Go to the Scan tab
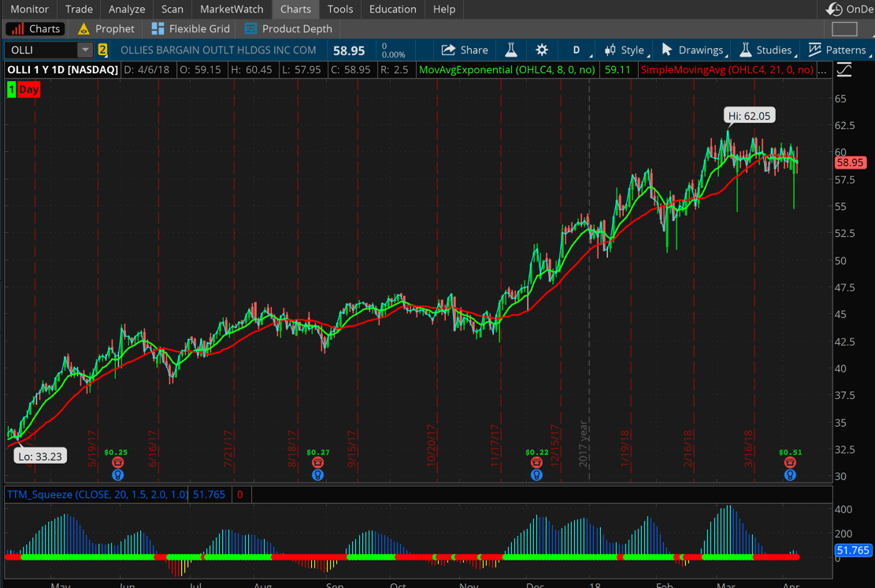Viewport: 875px width, 588px height. [172, 9]
